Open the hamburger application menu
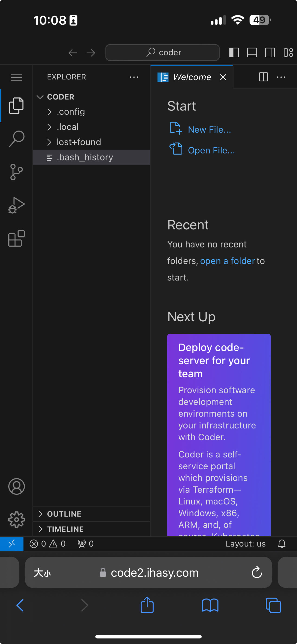297x644 pixels. [16, 77]
